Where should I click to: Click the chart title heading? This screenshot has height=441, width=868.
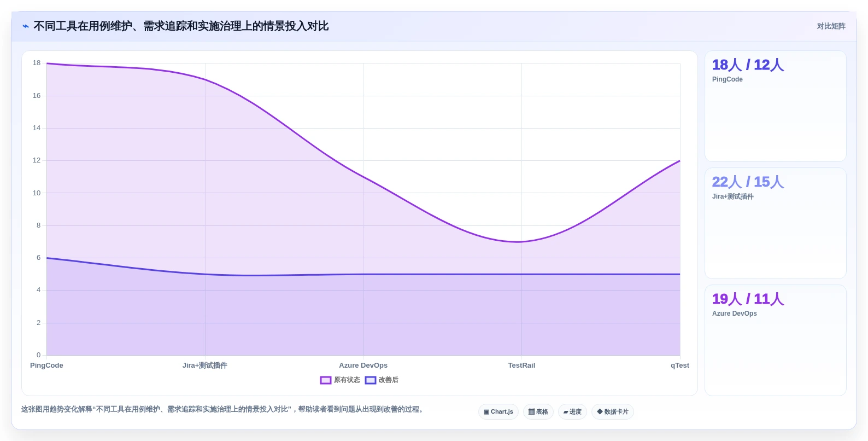point(181,26)
